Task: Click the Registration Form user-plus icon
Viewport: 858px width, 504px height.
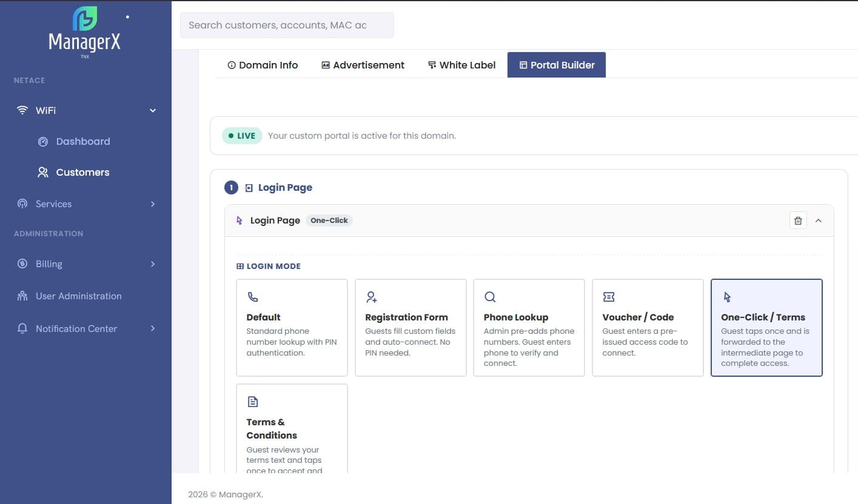Action: pos(372,297)
